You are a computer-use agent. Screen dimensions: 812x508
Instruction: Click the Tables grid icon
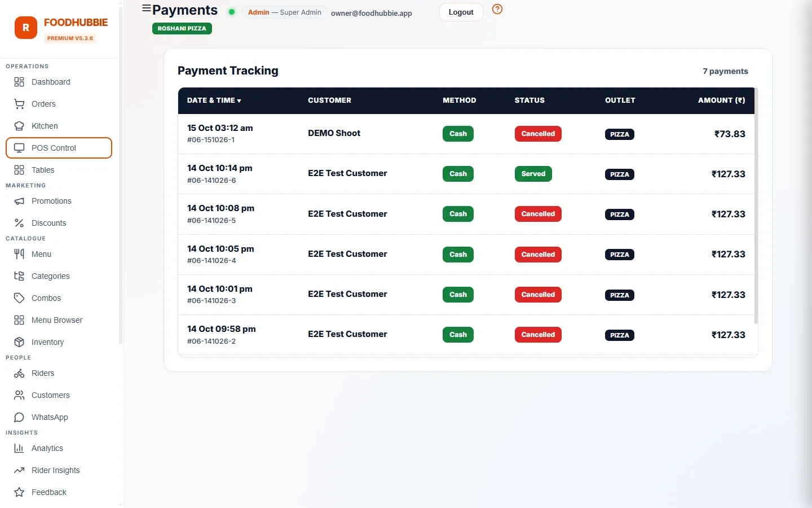point(19,170)
